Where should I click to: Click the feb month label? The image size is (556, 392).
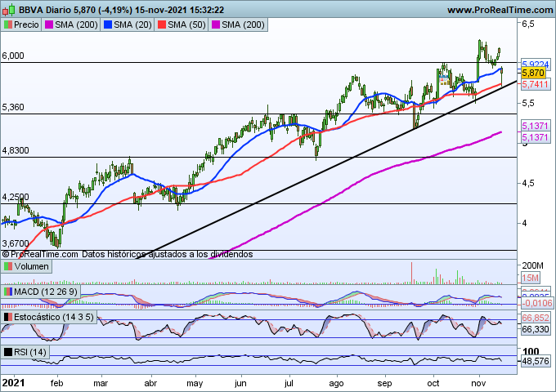[x=57, y=383]
